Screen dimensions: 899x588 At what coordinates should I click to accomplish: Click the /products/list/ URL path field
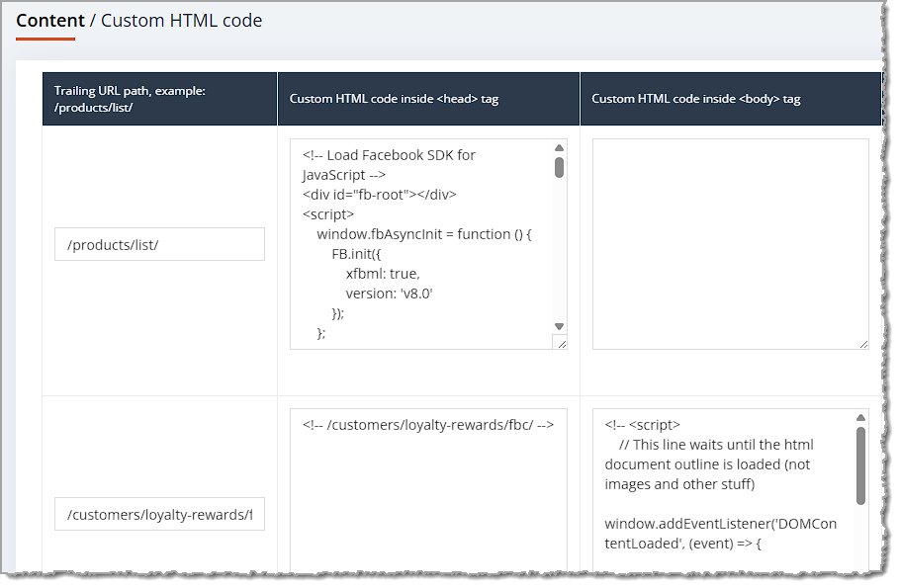159,245
